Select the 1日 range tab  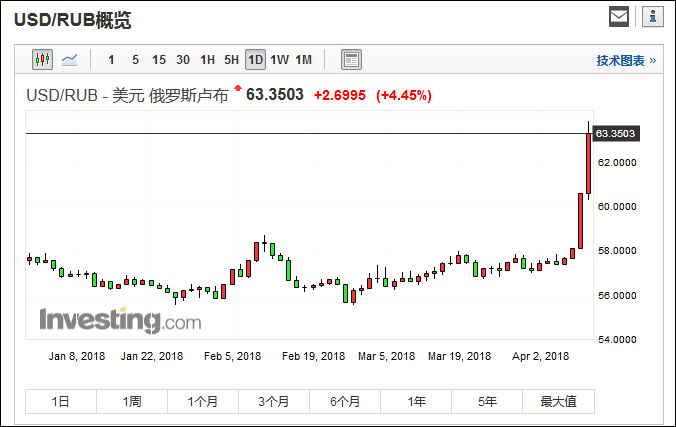(x=61, y=402)
